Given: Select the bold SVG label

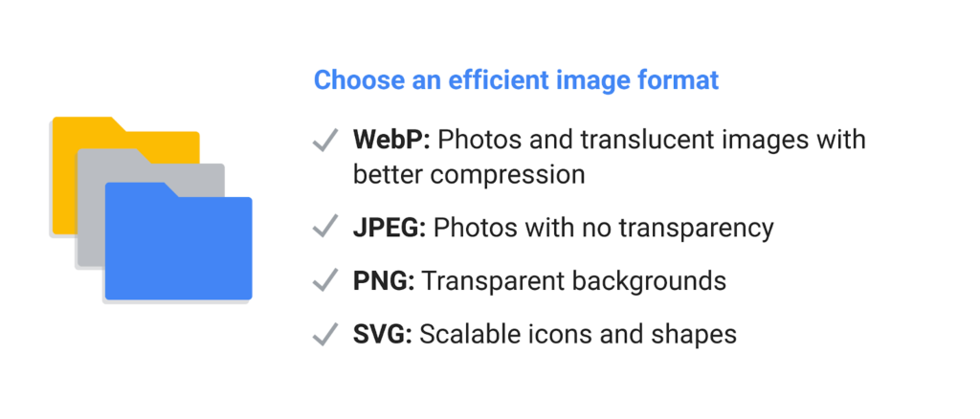Looking at the screenshot, I should tap(383, 336).
